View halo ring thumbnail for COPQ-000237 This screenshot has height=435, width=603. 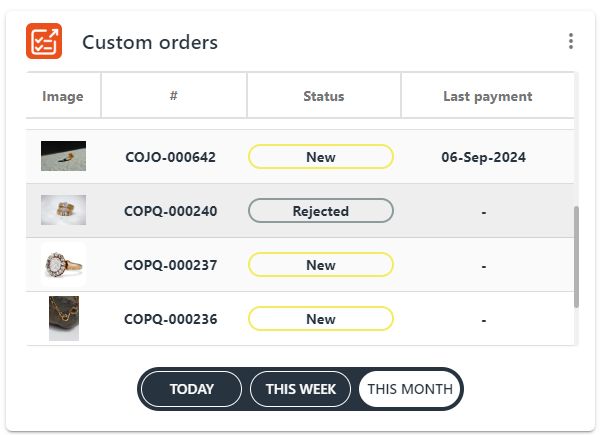63,264
